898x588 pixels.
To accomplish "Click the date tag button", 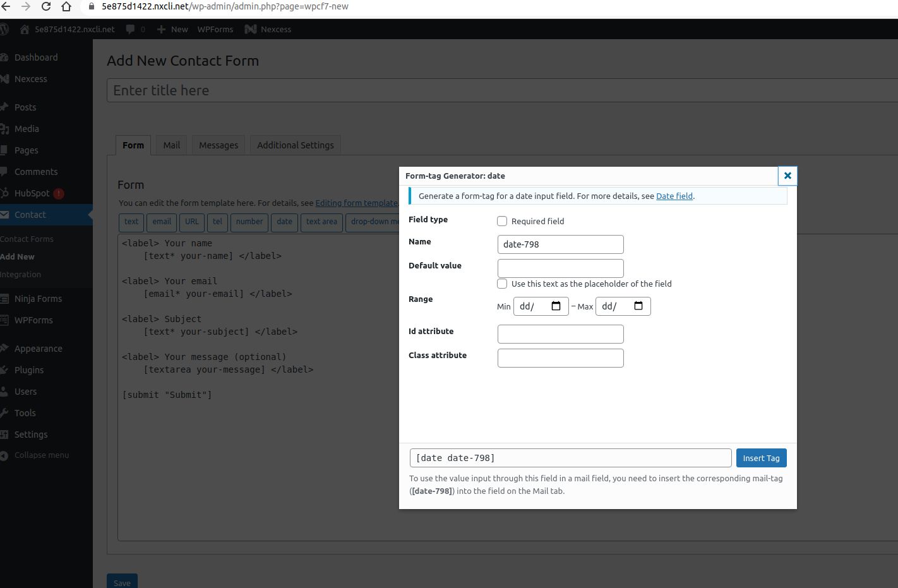I will (285, 222).
